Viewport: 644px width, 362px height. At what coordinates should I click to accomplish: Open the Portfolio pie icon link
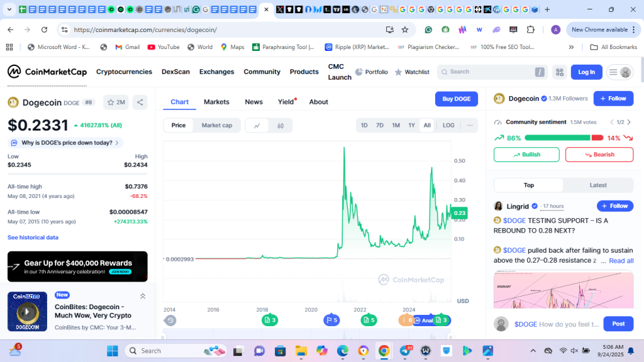tap(371, 72)
